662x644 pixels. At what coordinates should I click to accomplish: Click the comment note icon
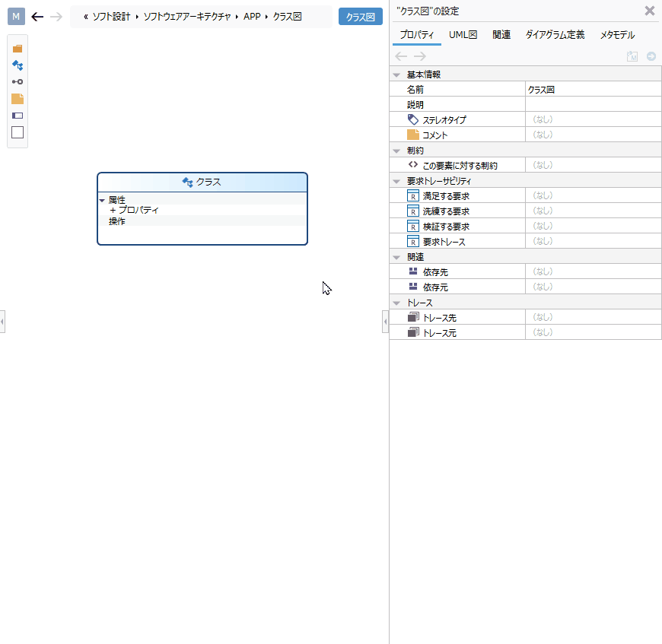point(413,135)
